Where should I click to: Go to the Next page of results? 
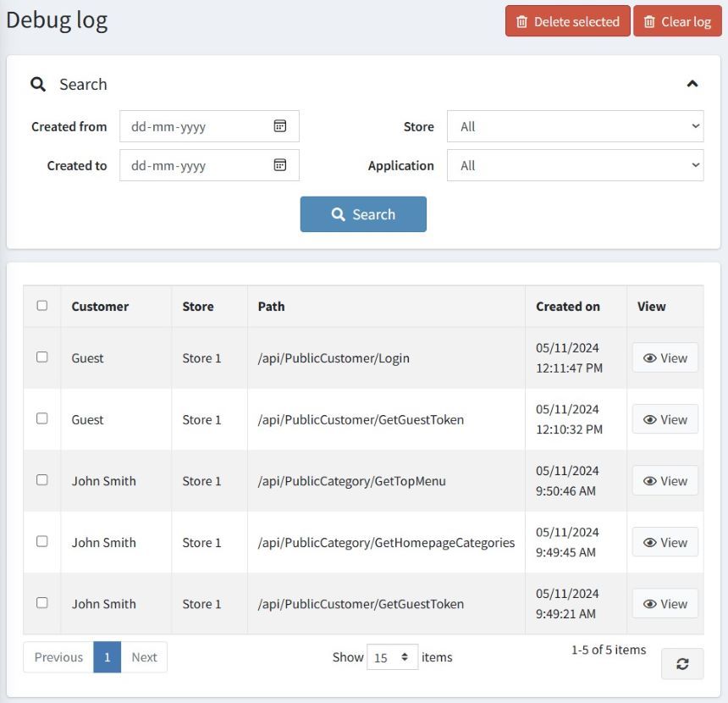click(x=144, y=656)
